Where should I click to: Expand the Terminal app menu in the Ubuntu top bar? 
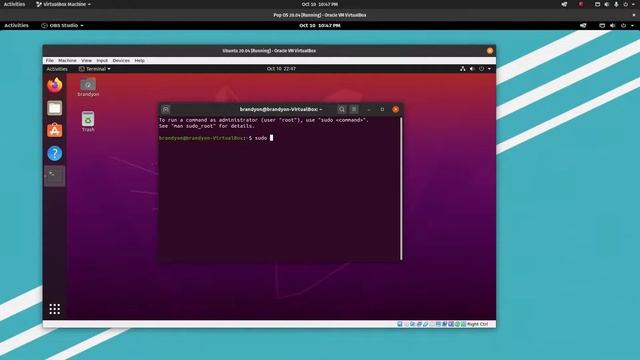[95, 69]
